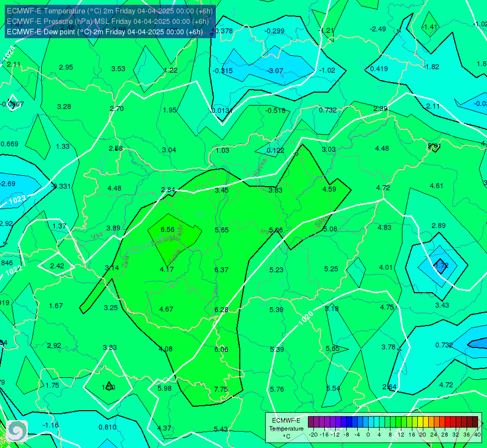The image size is (487, 448).
Task: Click the 5.23 temperature value
Action: point(277,269)
